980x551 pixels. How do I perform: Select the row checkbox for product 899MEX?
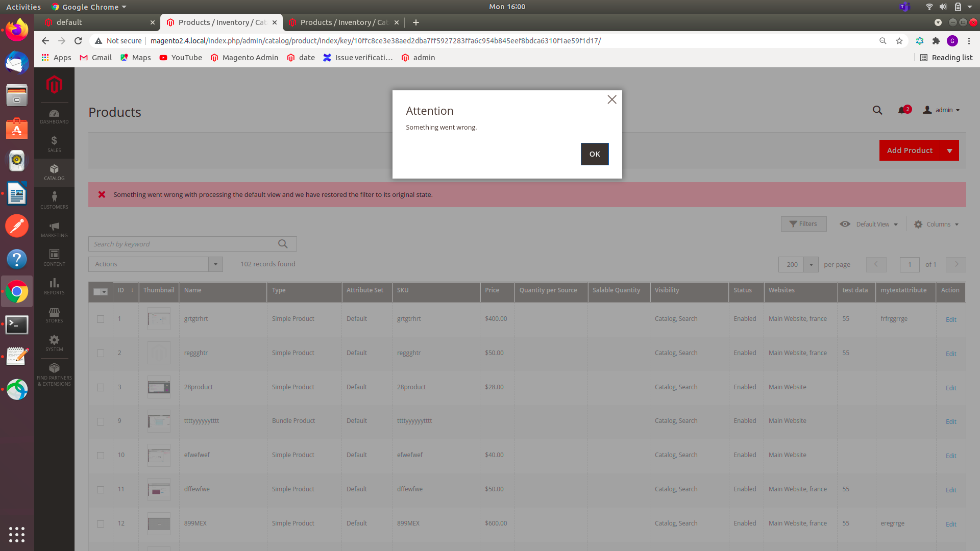tap(101, 523)
